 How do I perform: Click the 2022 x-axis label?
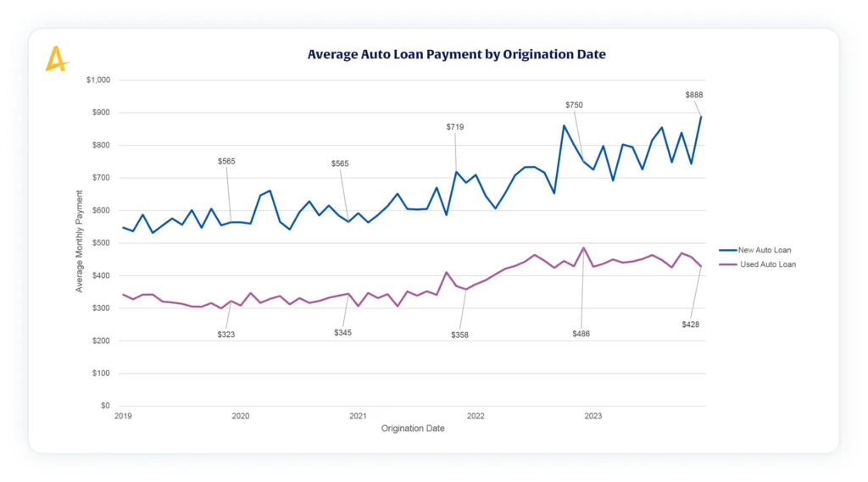click(476, 416)
